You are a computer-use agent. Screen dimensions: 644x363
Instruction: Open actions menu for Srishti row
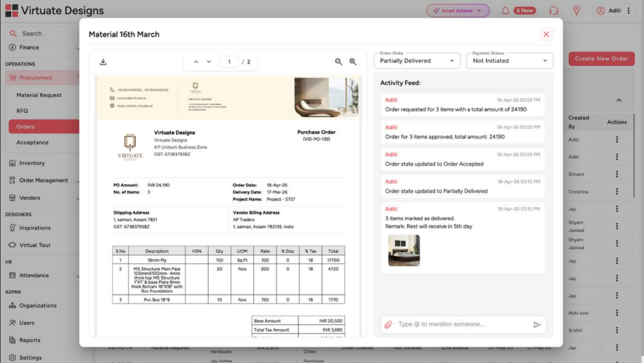click(617, 330)
